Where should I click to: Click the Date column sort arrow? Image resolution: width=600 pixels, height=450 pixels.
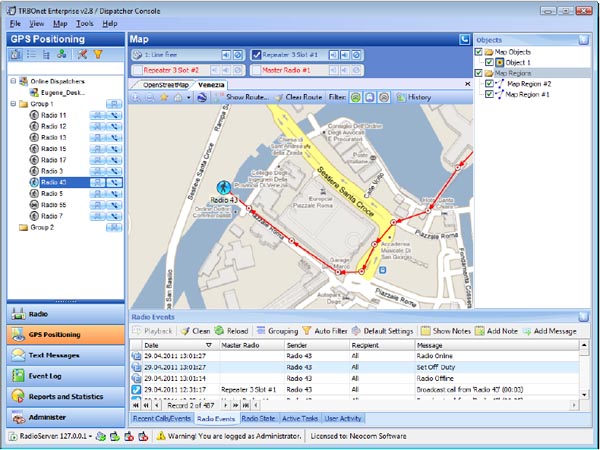point(209,346)
